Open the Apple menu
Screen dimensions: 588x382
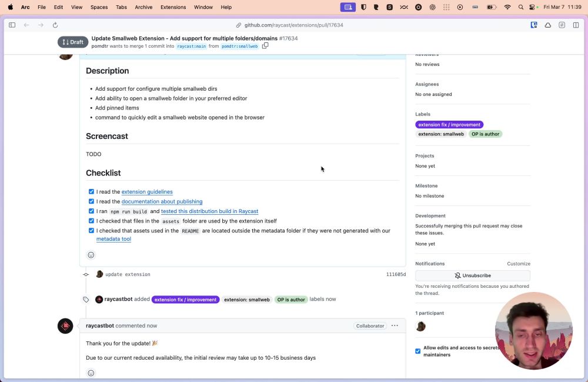[x=11, y=7]
